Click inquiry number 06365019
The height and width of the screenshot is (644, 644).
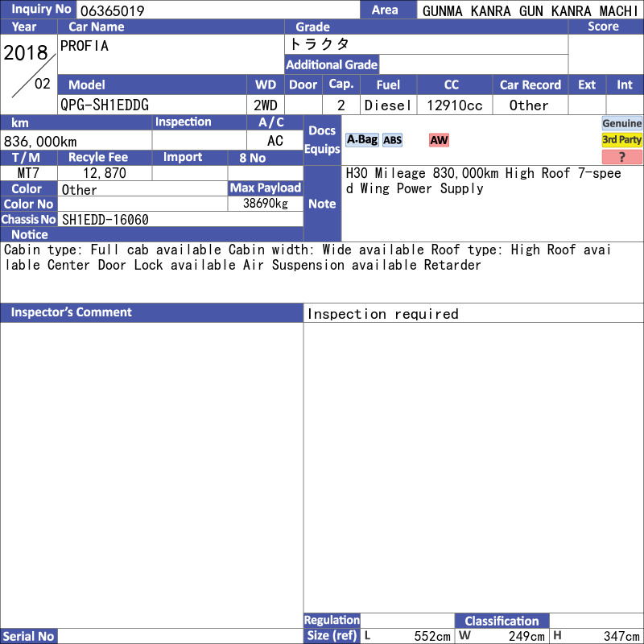click(x=113, y=10)
